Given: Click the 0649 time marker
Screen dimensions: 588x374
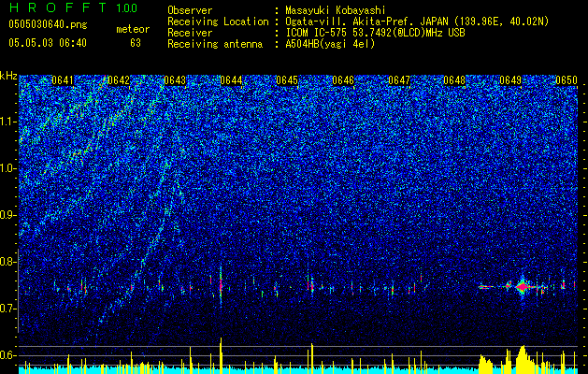Looking at the screenshot, I should 510,80.
